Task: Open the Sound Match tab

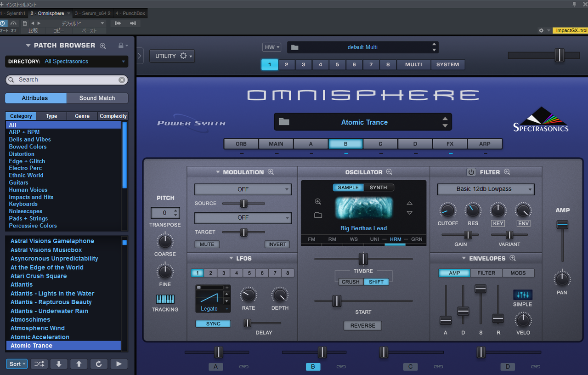Action: click(97, 98)
